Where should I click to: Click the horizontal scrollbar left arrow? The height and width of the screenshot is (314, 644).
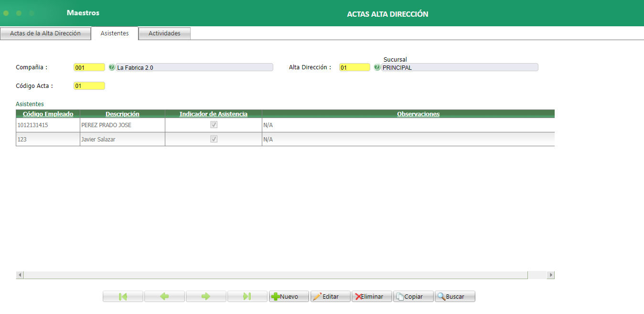20,275
